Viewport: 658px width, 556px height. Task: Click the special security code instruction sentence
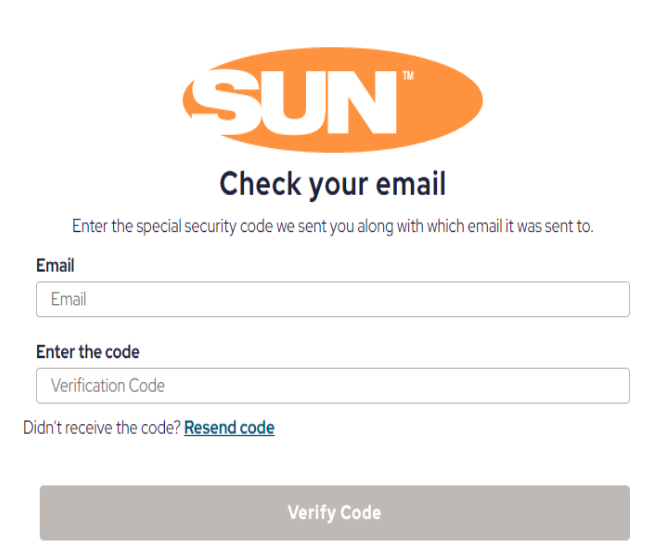(332, 227)
